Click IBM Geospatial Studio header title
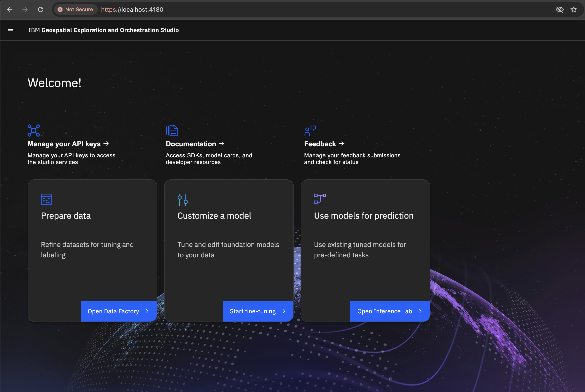Image resolution: width=585 pixels, height=392 pixels. 103,30
